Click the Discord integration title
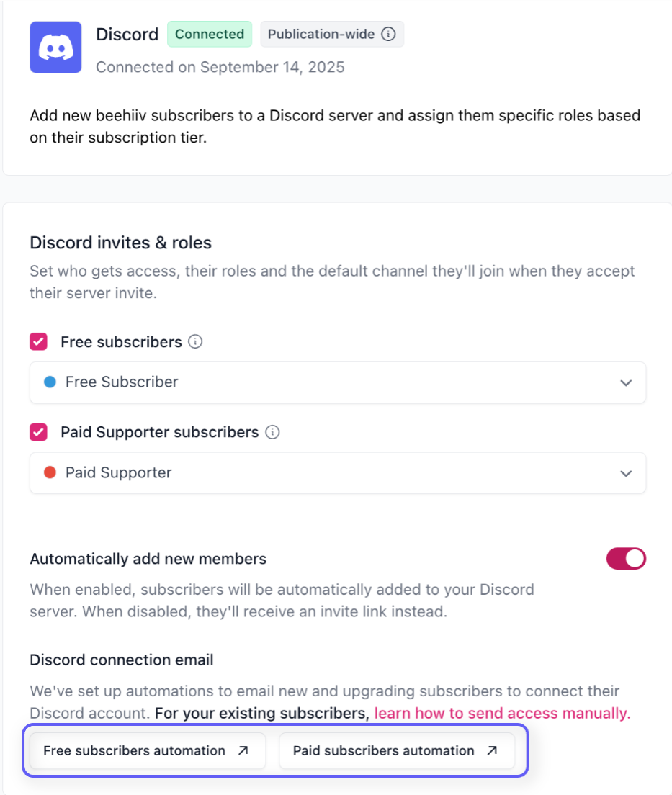 pos(127,35)
